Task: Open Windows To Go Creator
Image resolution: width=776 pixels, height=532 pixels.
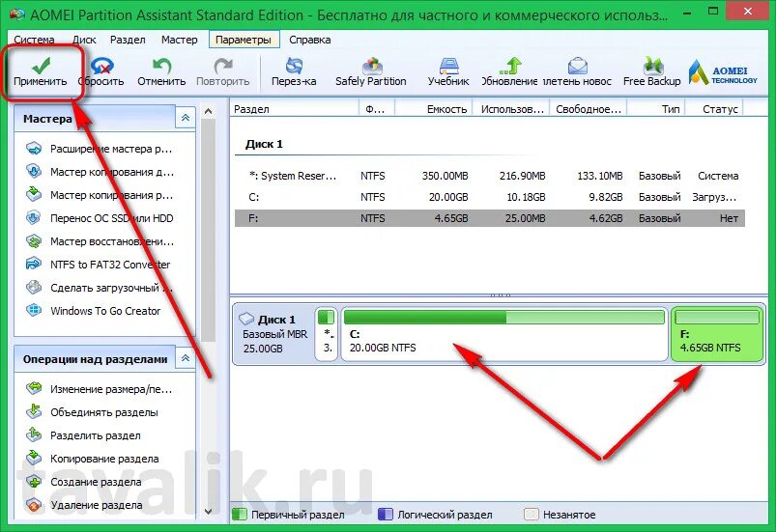Action: click(93, 311)
